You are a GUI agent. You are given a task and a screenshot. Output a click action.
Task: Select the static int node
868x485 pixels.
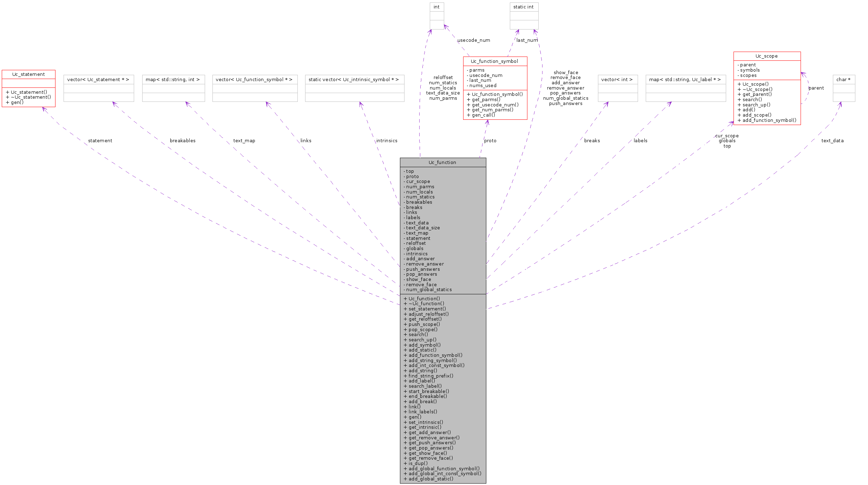524,7
